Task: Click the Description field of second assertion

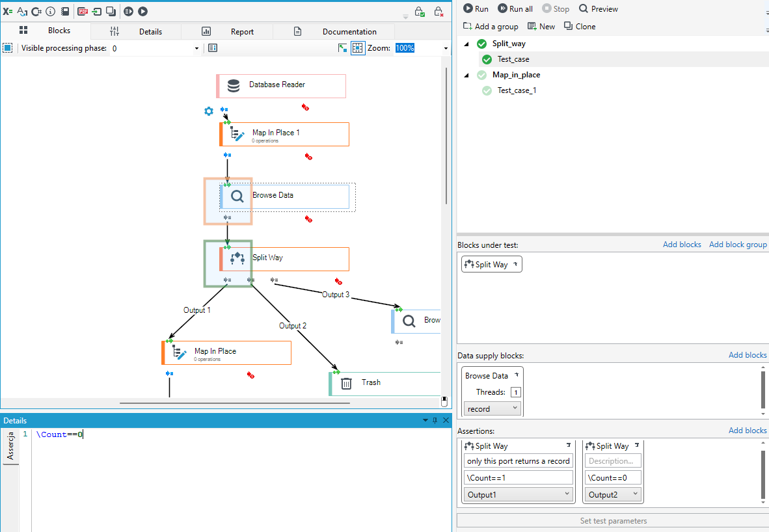Action: point(613,461)
